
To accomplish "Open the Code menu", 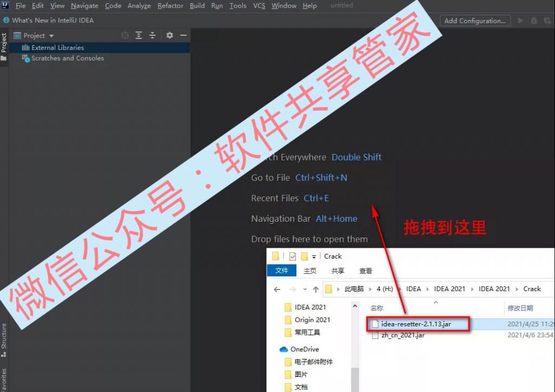I will [x=113, y=5].
